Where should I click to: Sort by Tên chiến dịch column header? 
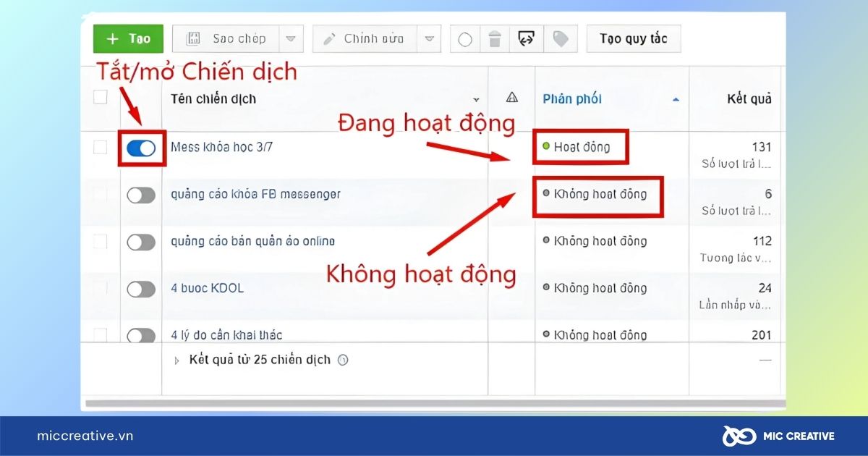[213, 98]
